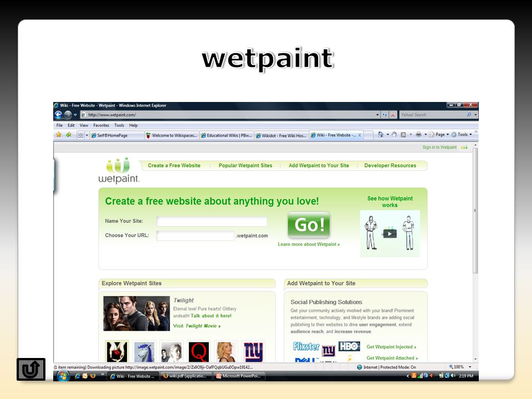Open the Create a Free Website tab
The width and height of the screenshot is (532, 399).
pos(174,166)
